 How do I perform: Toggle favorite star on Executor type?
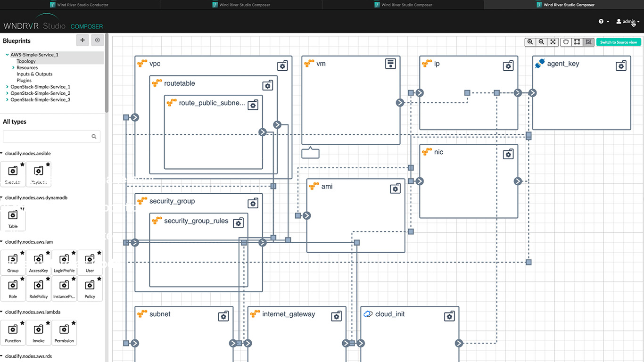click(x=22, y=165)
